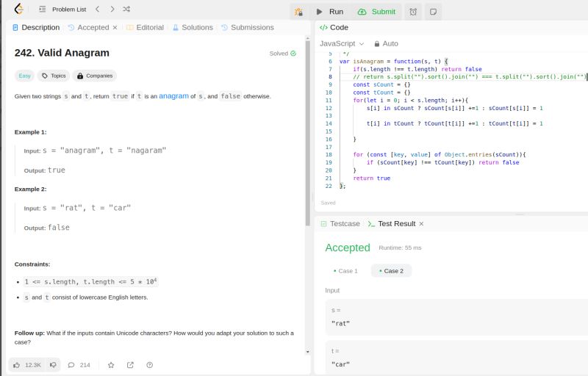Select Case 2 result
Viewport: 588px width, 376px height.
[x=391, y=271]
